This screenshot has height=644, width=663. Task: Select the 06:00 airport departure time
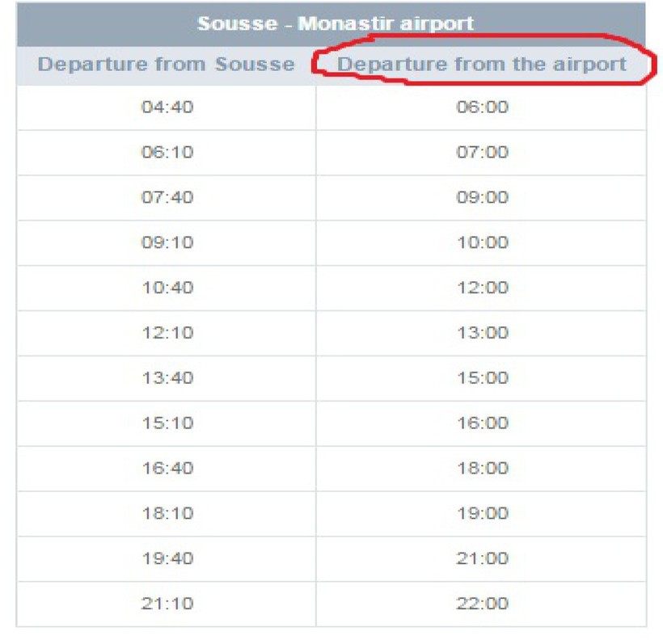(483, 107)
